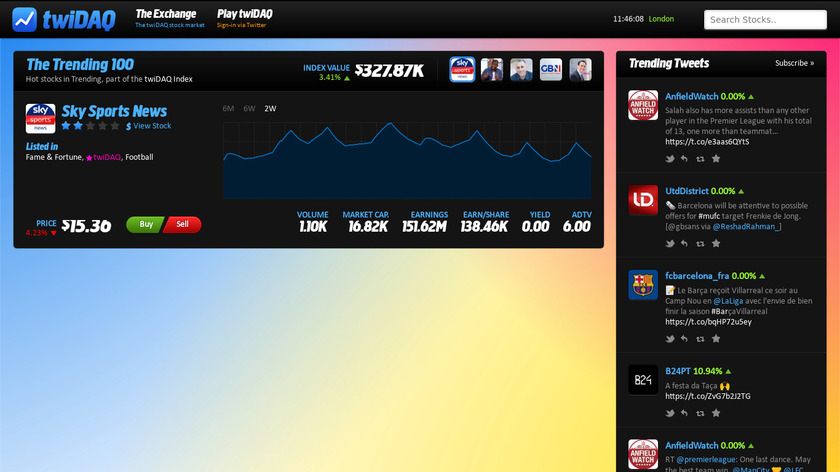Click the twiDAQ logo icon
Image resolution: width=840 pixels, height=472 pixels.
coord(25,19)
